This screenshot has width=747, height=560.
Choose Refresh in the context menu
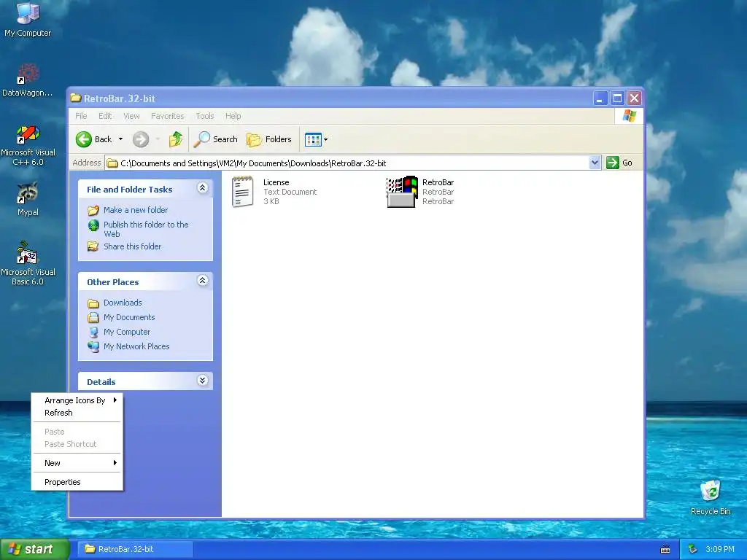click(77, 413)
